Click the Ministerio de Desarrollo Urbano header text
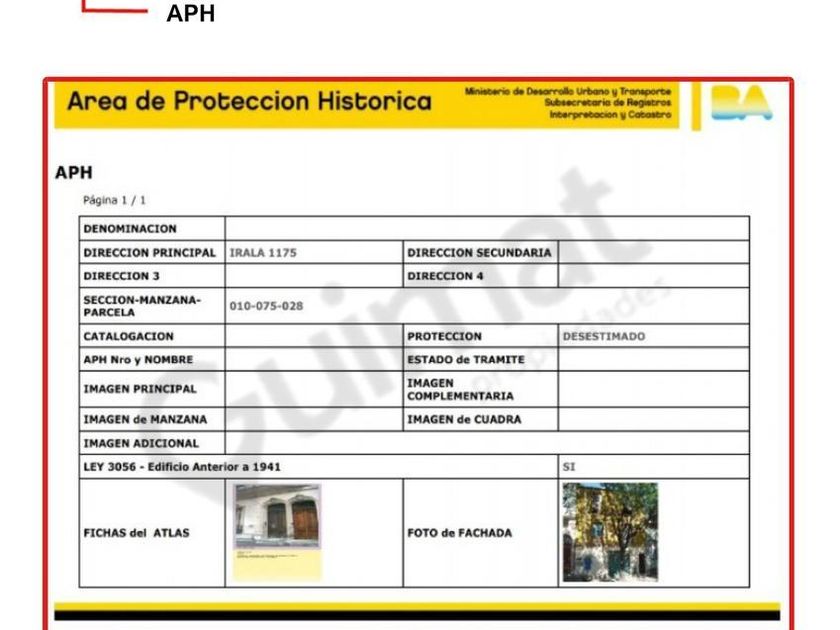Viewport: 840px width, 630px height. pyautogui.click(x=568, y=92)
